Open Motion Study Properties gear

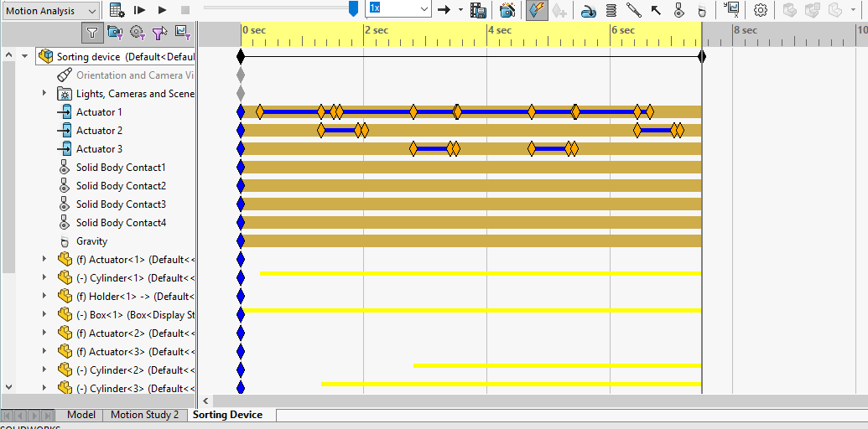761,10
